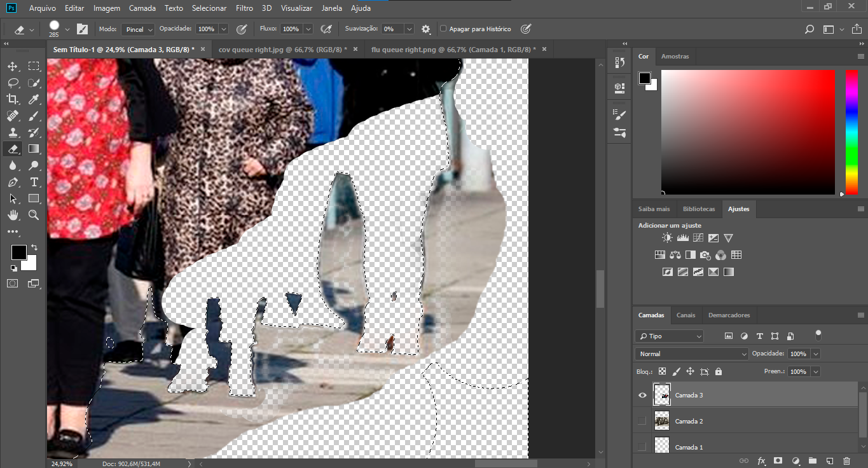Enable the "Apagar para Histórico" checkbox

click(442, 29)
